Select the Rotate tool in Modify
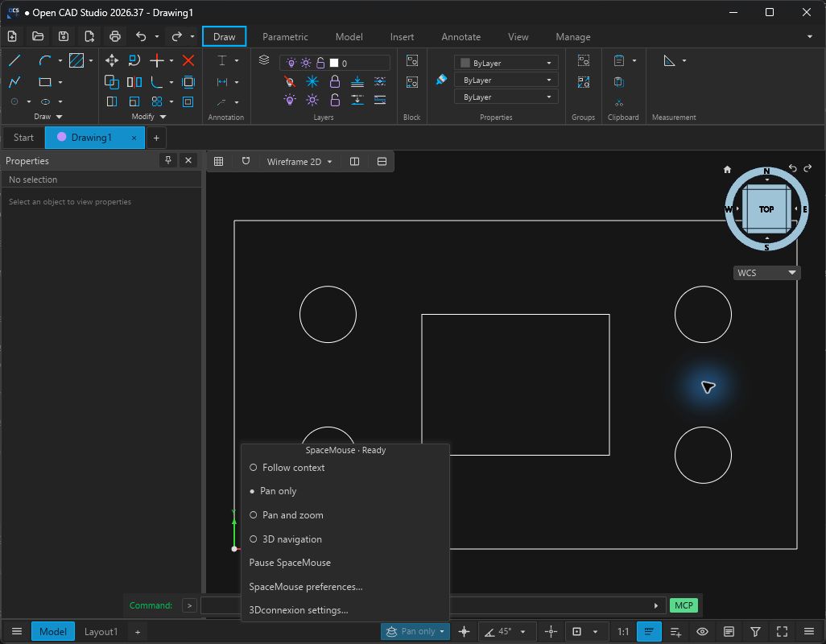 pos(134,60)
